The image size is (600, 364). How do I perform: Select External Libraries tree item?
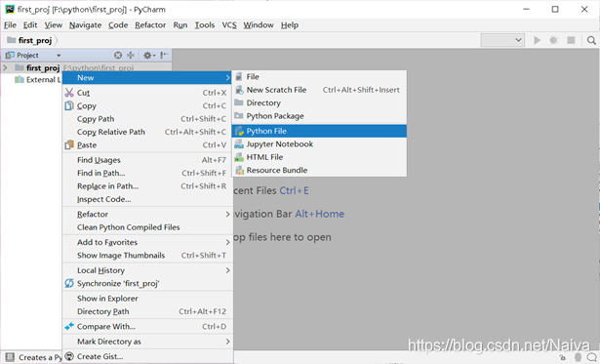tap(38, 80)
